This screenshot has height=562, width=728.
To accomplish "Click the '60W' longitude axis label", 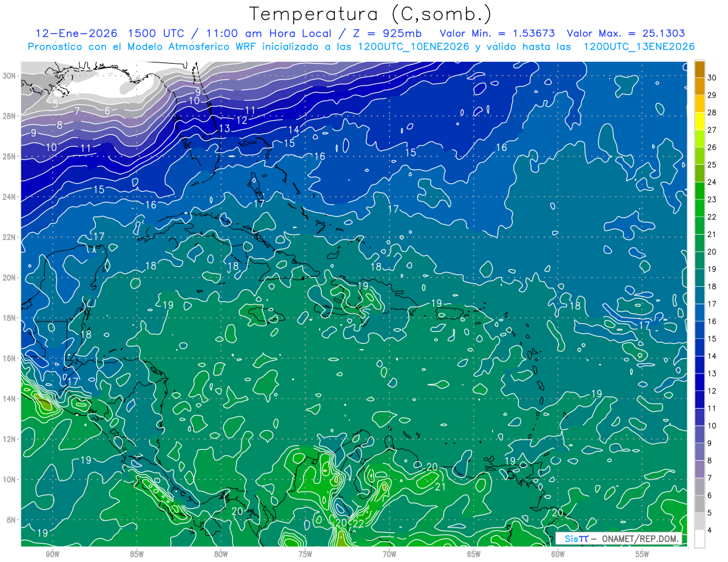I will tap(558, 554).
